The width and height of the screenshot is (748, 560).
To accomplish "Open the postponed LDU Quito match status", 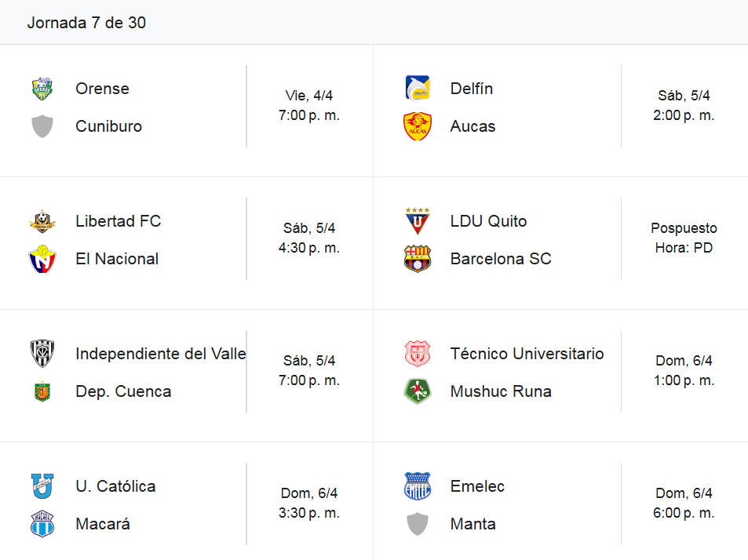I will tap(684, 238).
